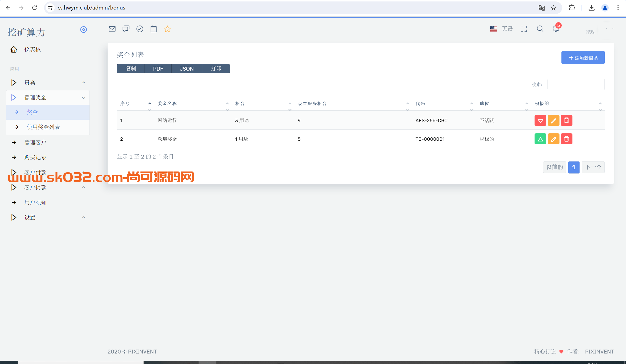The height and width of the screenshot is (364, 626).
Task: Click the AES-256-CBC code cell
Action: tap(431, 121)
